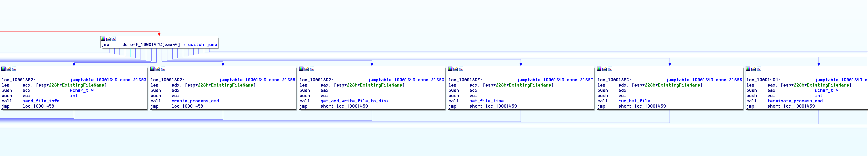Click 'short loc_10001459' in terminate_process_cmd block
Image resolution: width=868 pixels, height=156 pixels.
[791, 107]
